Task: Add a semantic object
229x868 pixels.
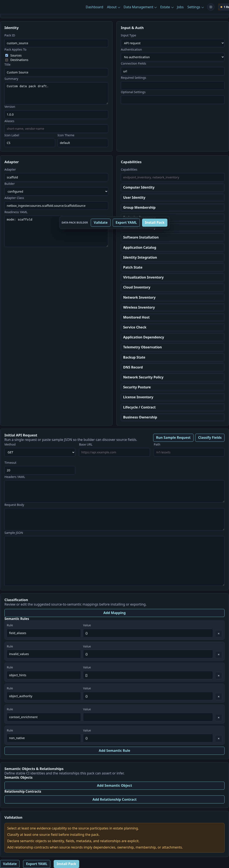Action: point(114,785)
